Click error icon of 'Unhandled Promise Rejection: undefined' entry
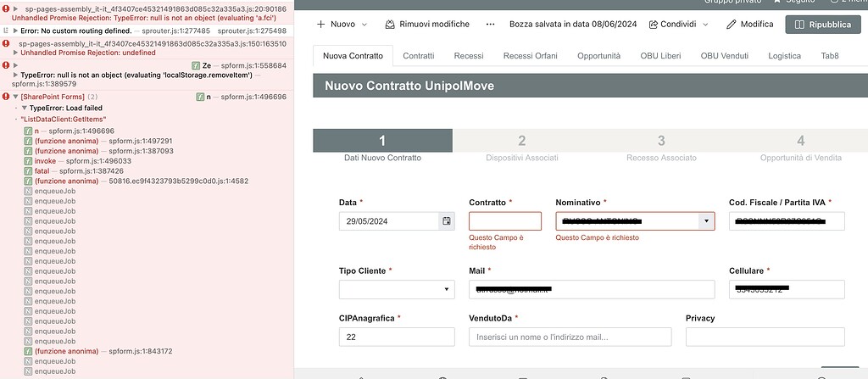 point(6,42)
